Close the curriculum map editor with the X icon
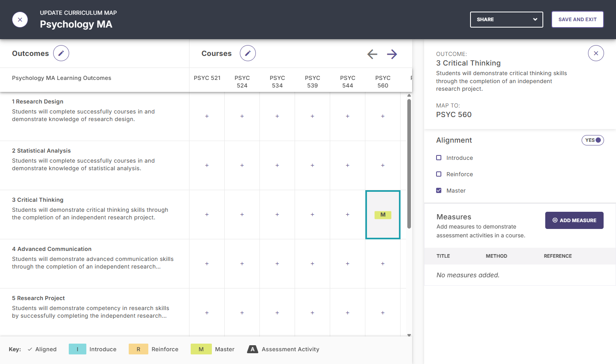This screenshot has width=616, height=364. 20,20
